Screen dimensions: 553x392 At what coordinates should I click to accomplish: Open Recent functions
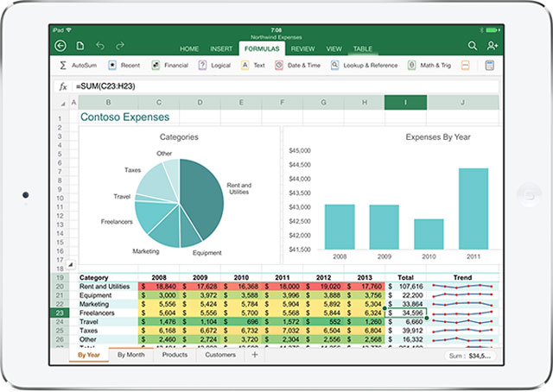[x=124, y=66]
